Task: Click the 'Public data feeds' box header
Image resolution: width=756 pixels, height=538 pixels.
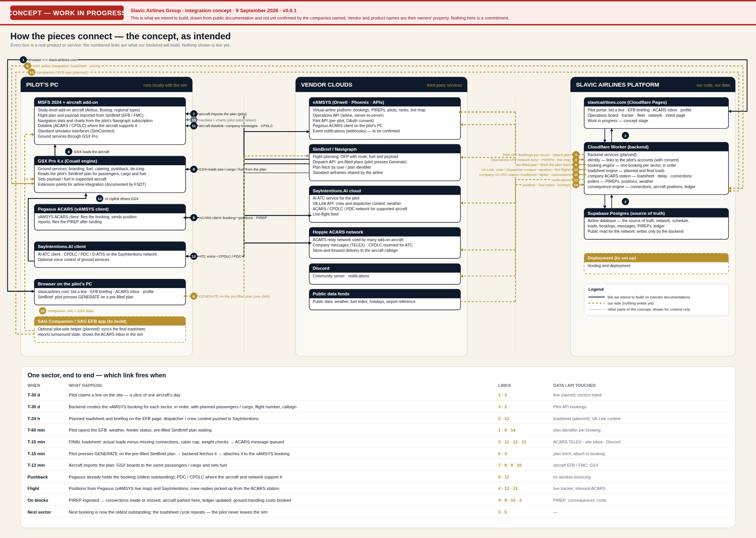Action: [x=385, y=294]
